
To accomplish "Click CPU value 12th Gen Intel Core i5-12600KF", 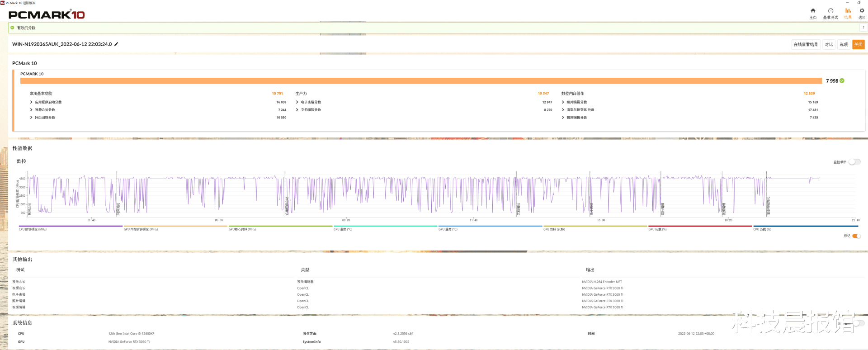I will [131, 334].
